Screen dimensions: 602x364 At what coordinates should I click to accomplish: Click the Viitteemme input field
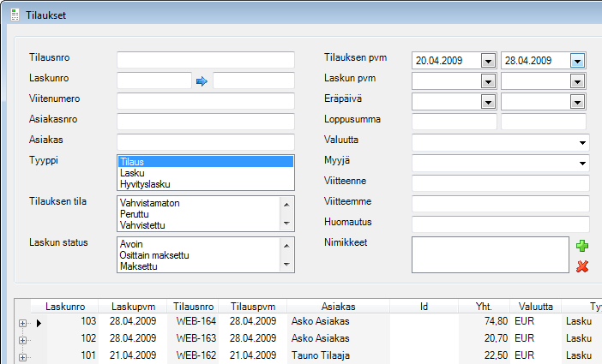click(x=501, y=204)
